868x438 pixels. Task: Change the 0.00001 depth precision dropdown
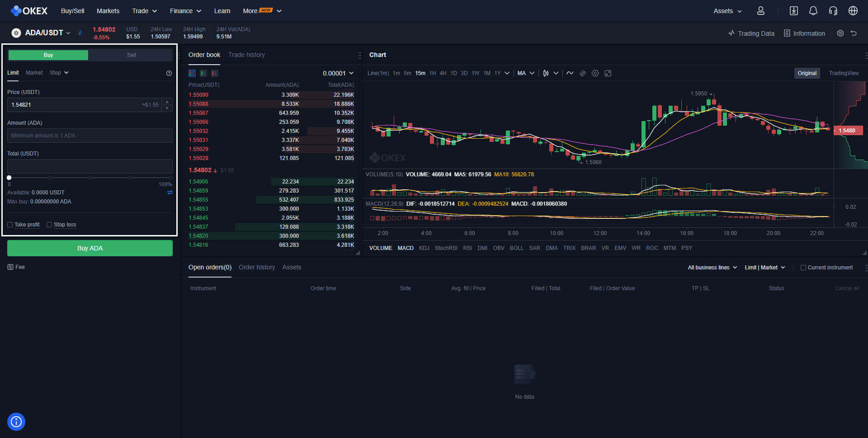coord(338,73)
